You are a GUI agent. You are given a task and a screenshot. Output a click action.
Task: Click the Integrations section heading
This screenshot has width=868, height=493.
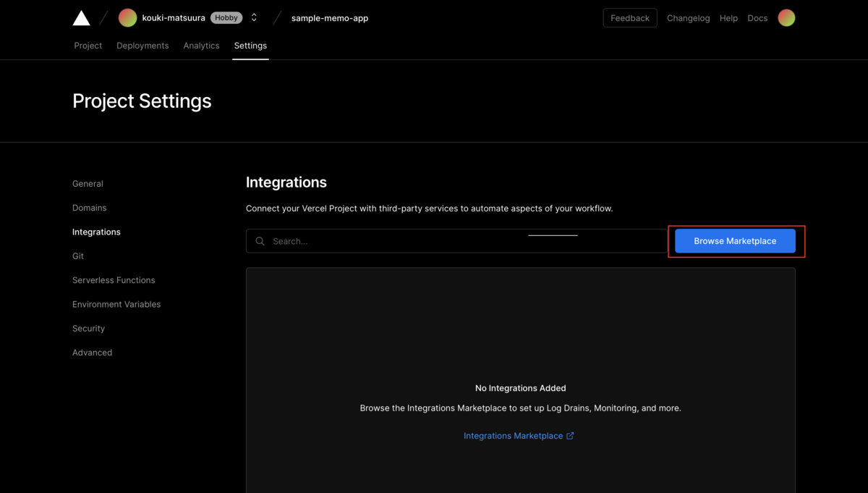coord(286,182)
